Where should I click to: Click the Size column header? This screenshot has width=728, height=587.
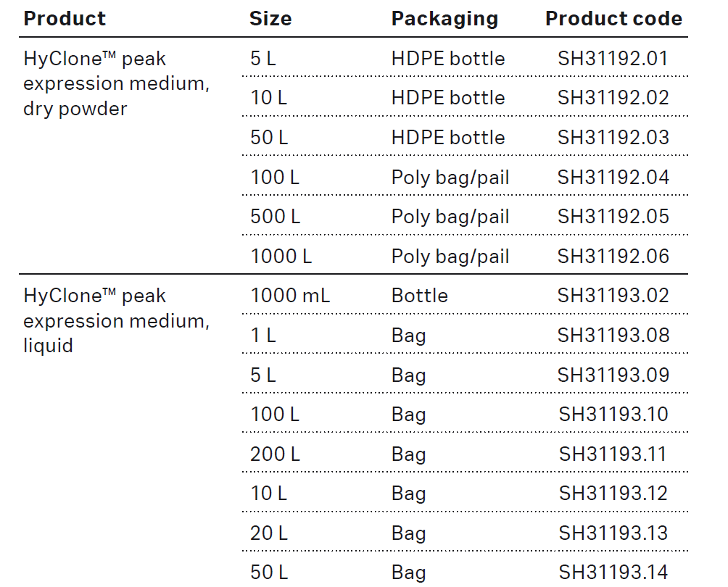point(270,19)
